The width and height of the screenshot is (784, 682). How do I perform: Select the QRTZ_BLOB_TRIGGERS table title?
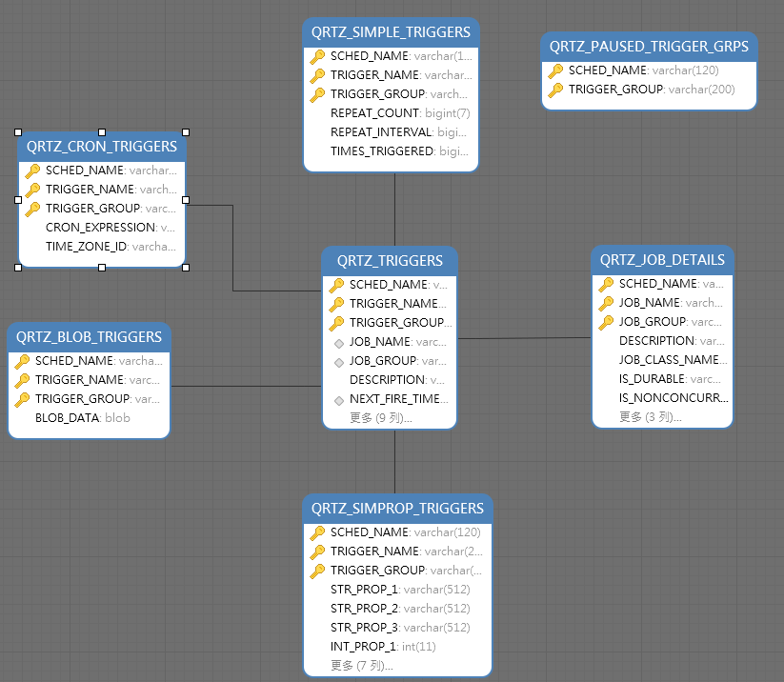coord(89,337)
